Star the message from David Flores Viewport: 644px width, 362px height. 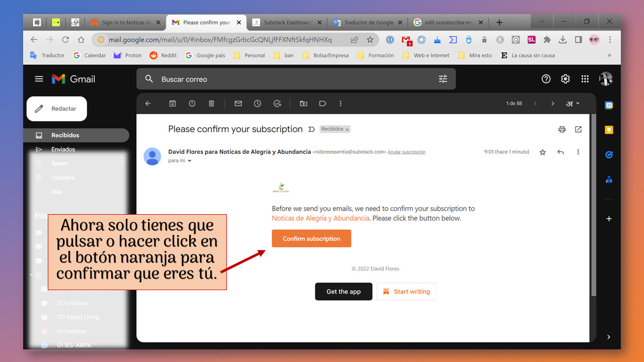pos(542,152)
